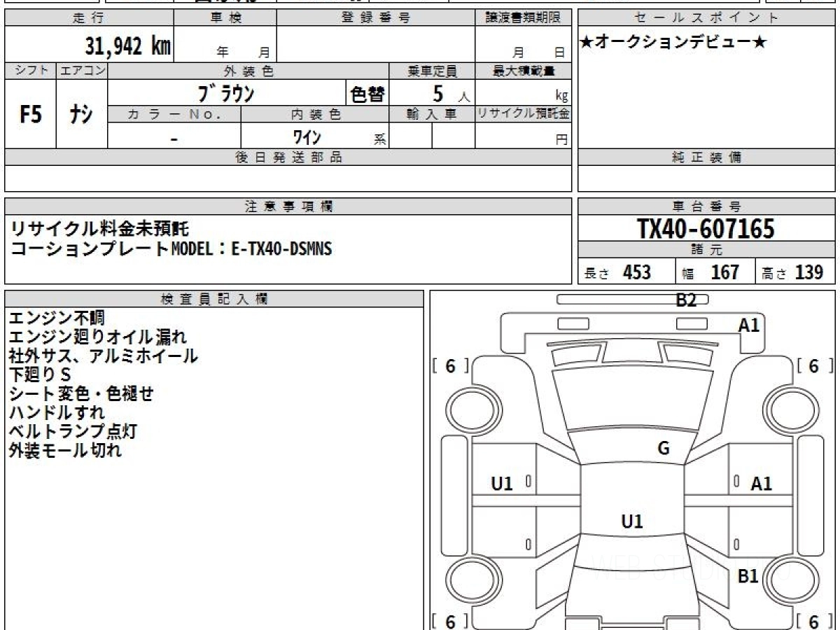The height and width of the screenshot is (630, 840).
Task: Click the 諸元 header
Action: (706, 250)
